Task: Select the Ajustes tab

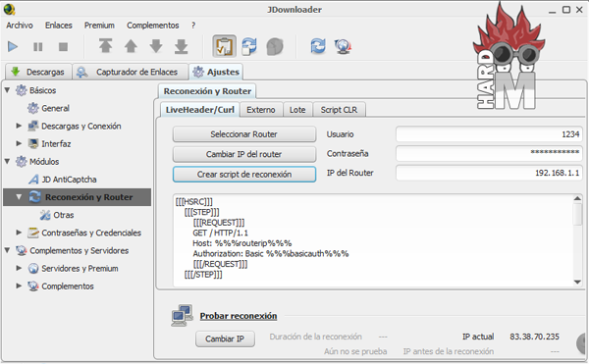Action: [x=216, y=72]
